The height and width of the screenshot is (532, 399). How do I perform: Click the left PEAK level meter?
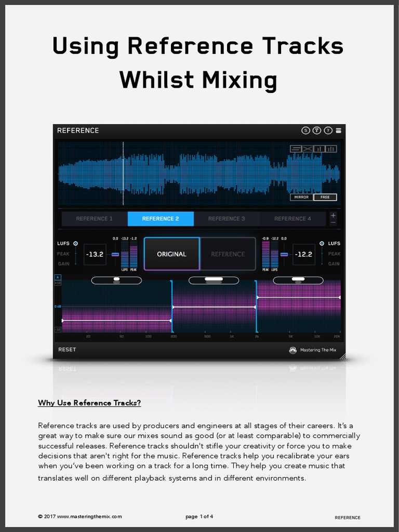[134, 255]
